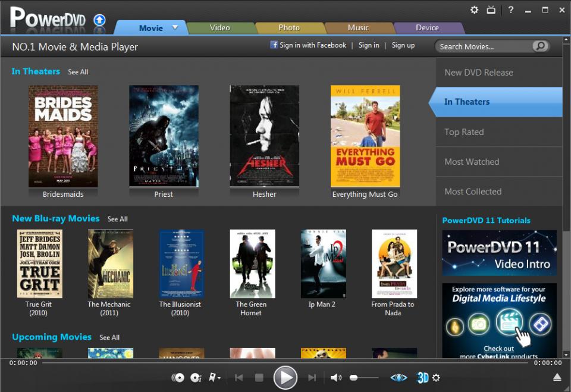Viewport: 571px width, 392px height.
Task: Toggle 3D mode button
Action: (x=422, y=378)
